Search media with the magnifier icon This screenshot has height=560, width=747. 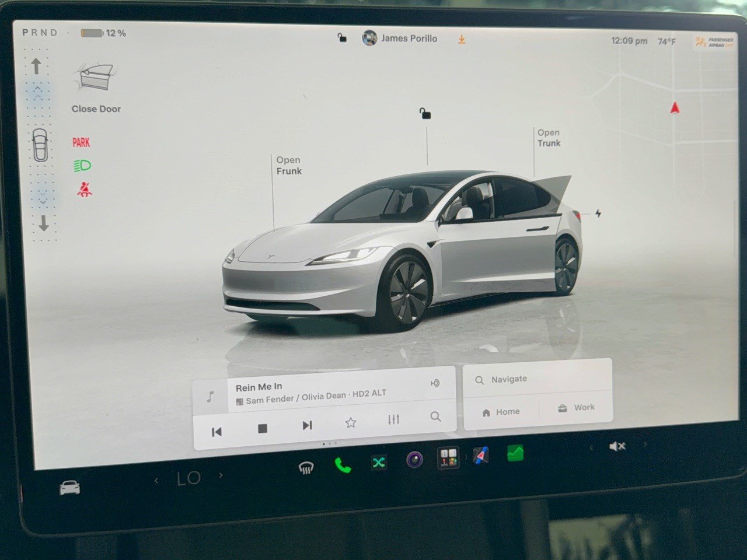pyautogui.click(x=435, y=416)
